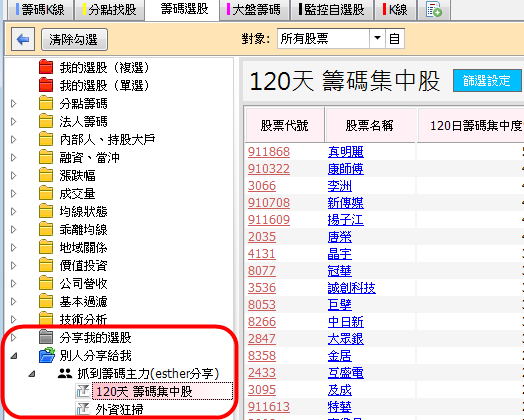
Task: Open stock code link 3066
Action: pyautogui.click(x=262, y=186)
